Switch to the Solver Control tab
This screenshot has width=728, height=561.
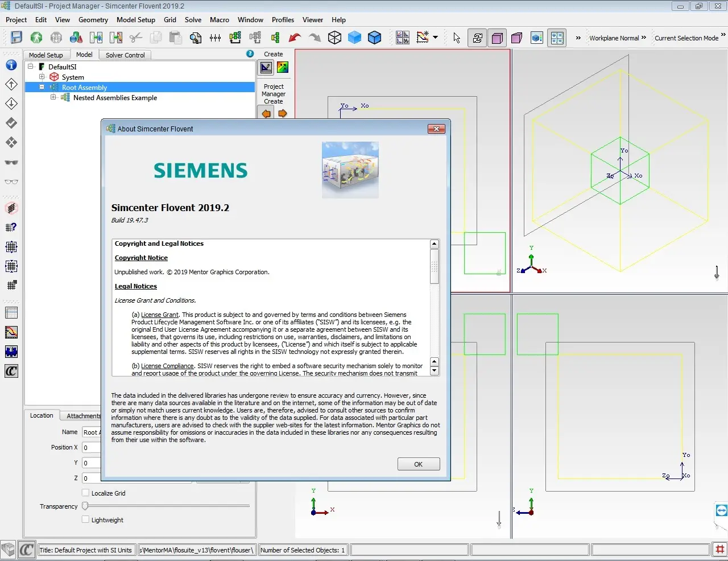pos(125,55)
